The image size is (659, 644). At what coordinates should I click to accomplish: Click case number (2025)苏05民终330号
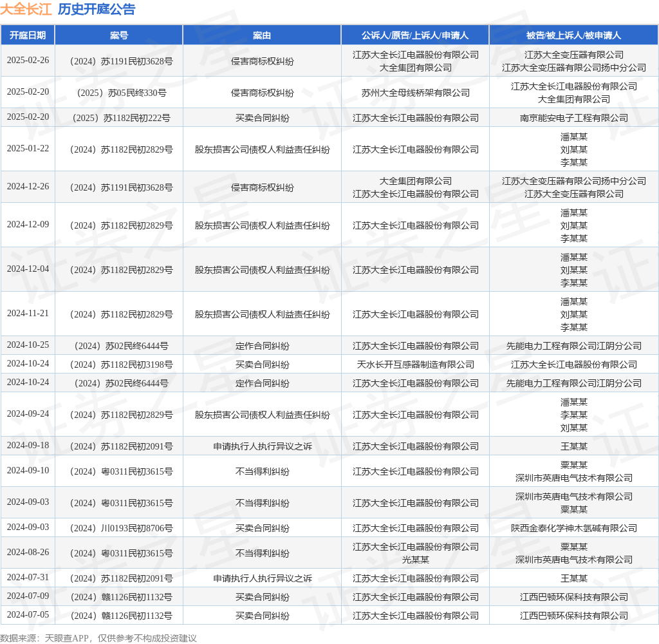click(x=122, y=93)
